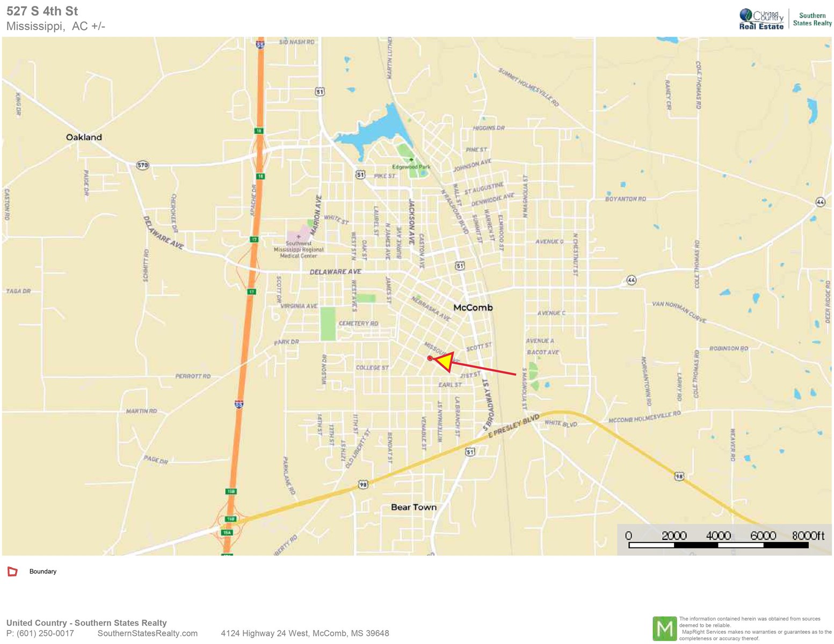Click the SID NASH RD label

[297, 42]
